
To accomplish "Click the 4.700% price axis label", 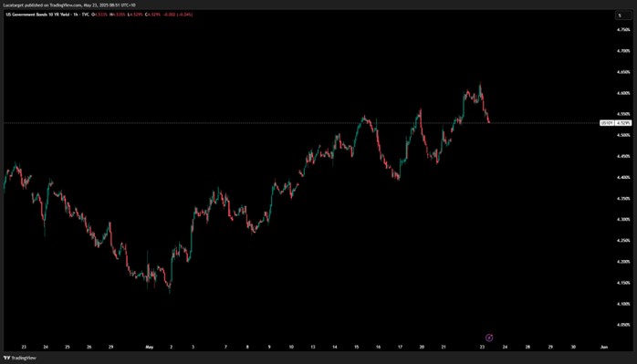I will coord(623,51).
